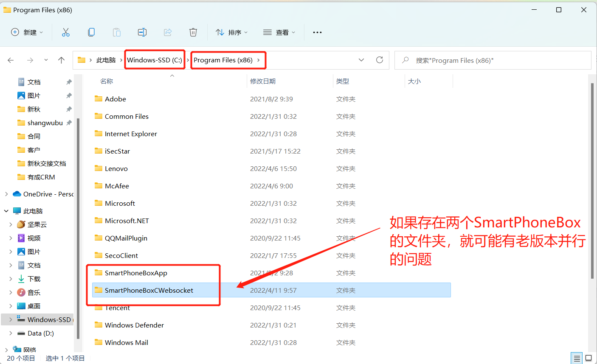
Task: Click the 网络 network icon in sidebar
Action: click(x=17, y=349)
